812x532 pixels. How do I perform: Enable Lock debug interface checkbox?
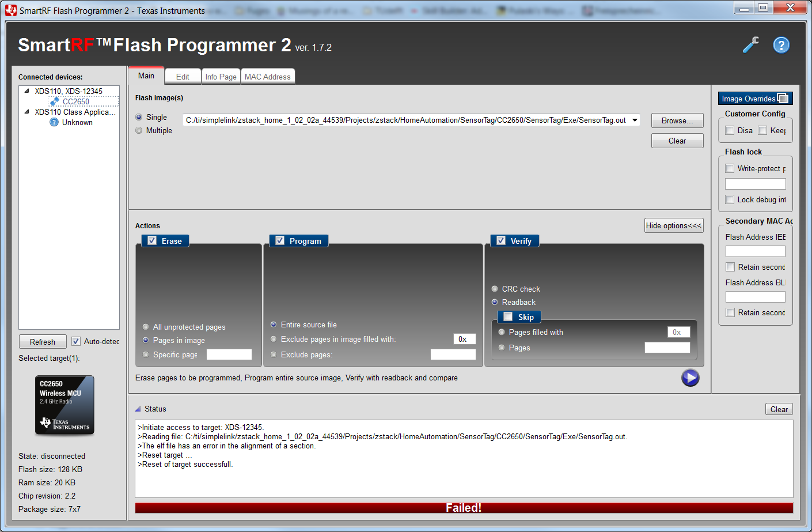pos(730,199)
